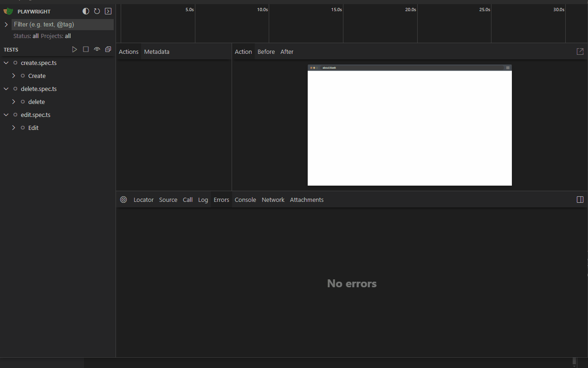Open the Attachments tab
The height and width of the screenshot is (368, 588).
tap(307, 200)
